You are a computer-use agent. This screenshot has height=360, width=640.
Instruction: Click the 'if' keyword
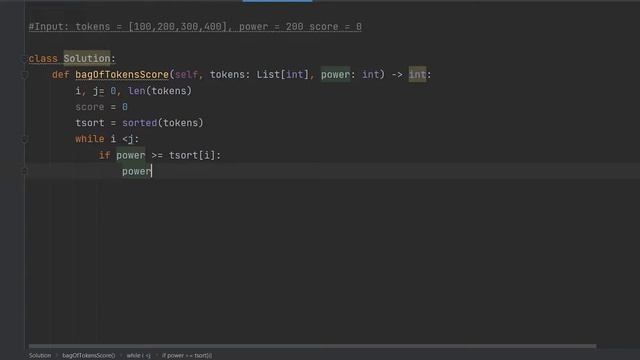104,155
